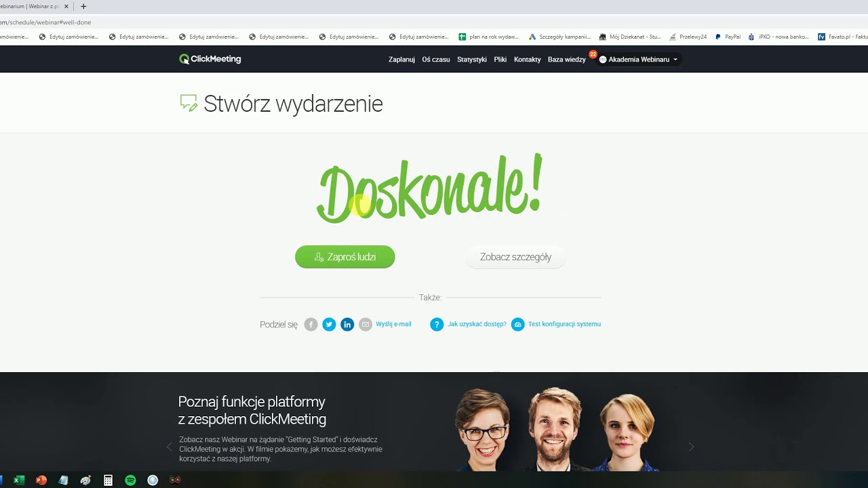Screen dimensions: 868x488
Task: Share the event via Twitter icon
Action: (330, 325)
